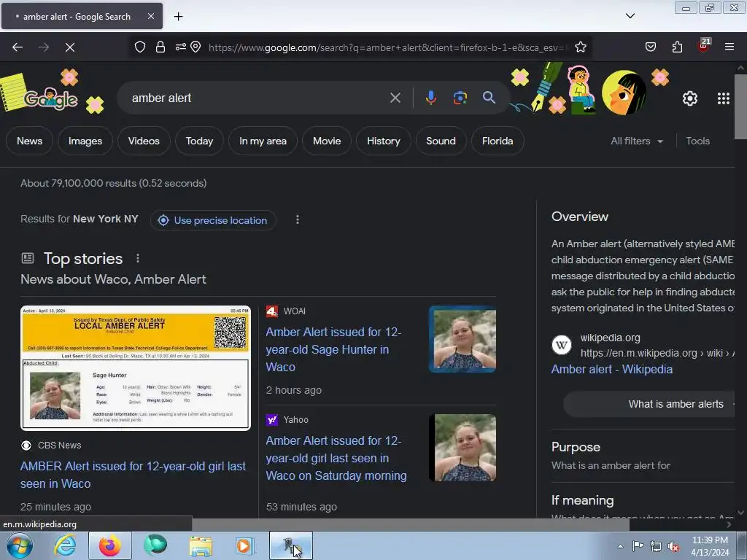This screenshot has width=747, height=560.
Task: Close the amber alert Google Search tab
Action: tap(150, 16)
